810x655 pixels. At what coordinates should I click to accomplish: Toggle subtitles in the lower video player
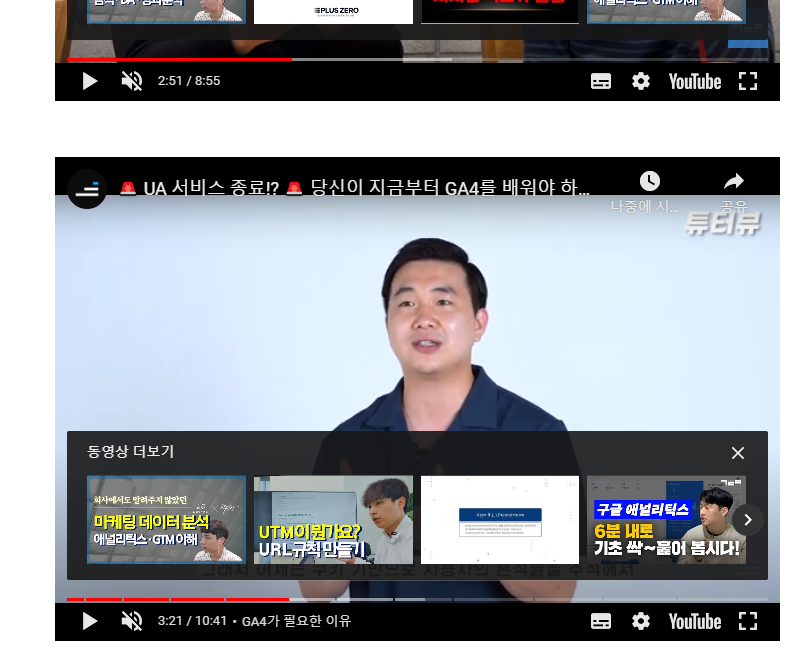click(600, 621)
